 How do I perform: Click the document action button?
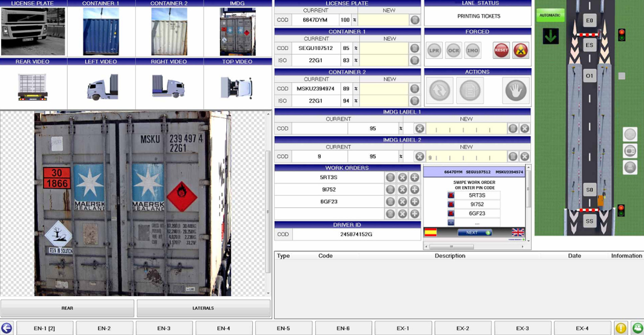click(470, 91)
